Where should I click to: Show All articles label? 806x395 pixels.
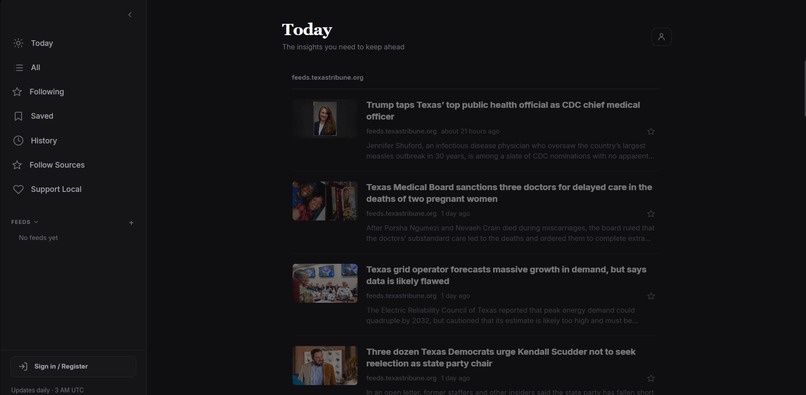tap(35, 67)
